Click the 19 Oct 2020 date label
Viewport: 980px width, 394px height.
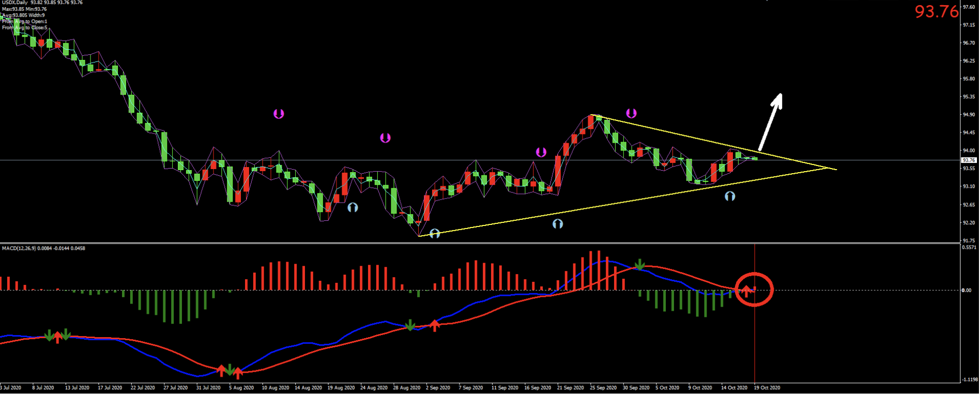767,388
